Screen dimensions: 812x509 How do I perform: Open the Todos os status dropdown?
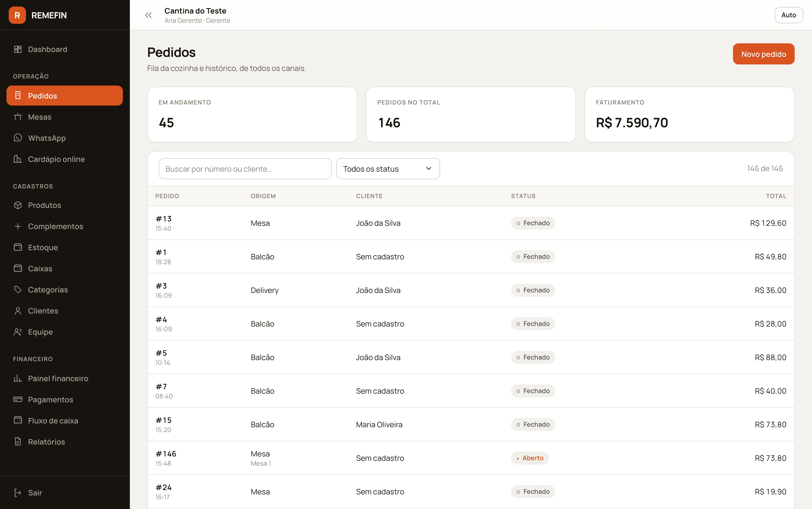[x=388, y=169]
